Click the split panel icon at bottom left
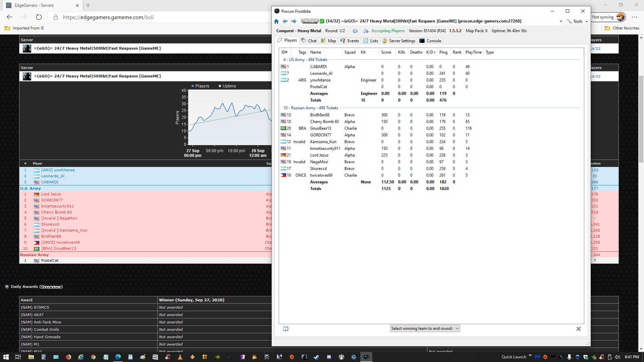644x362 pixels. [x=286, y=329]
